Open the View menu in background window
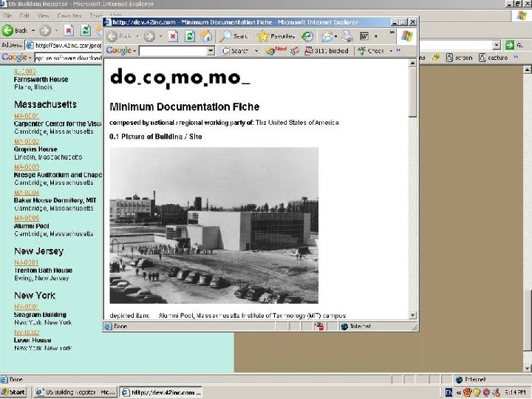Screen dimensions: 532x399 43,15
